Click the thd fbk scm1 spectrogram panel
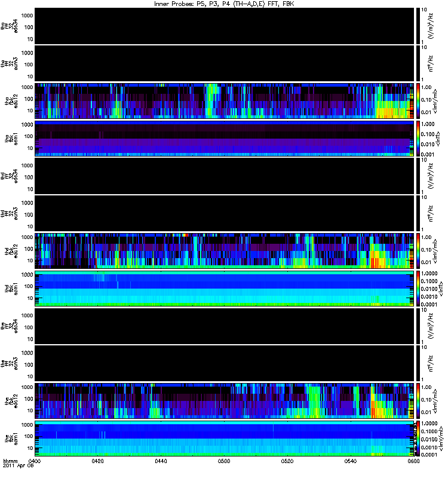448x478 pixels. click(225, 289)
